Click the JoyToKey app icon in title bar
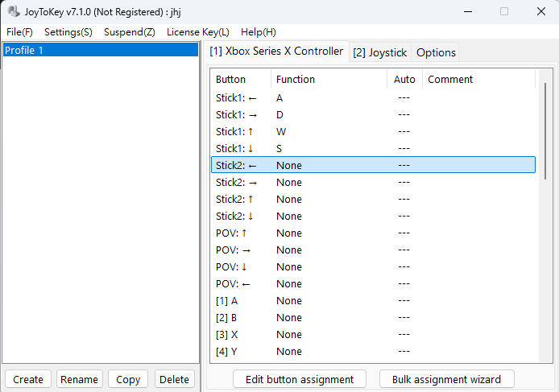The width and height of the screenshot is (559, 392). point(14,11)
